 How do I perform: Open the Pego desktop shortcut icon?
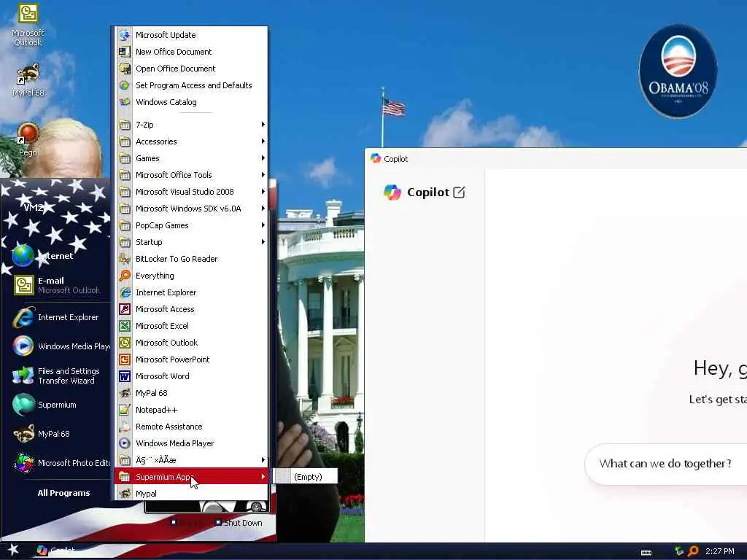tap(28, 139)
